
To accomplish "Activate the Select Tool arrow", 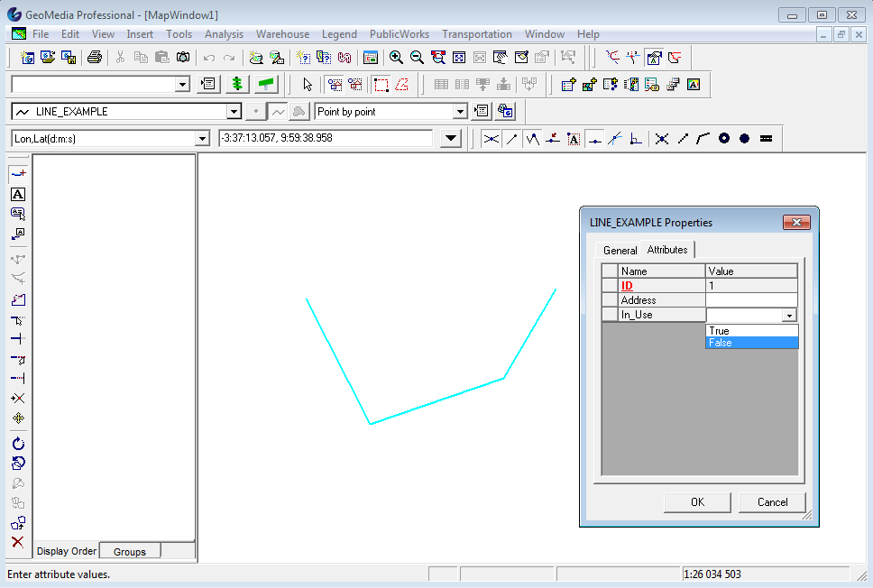I will click(308, 84).
